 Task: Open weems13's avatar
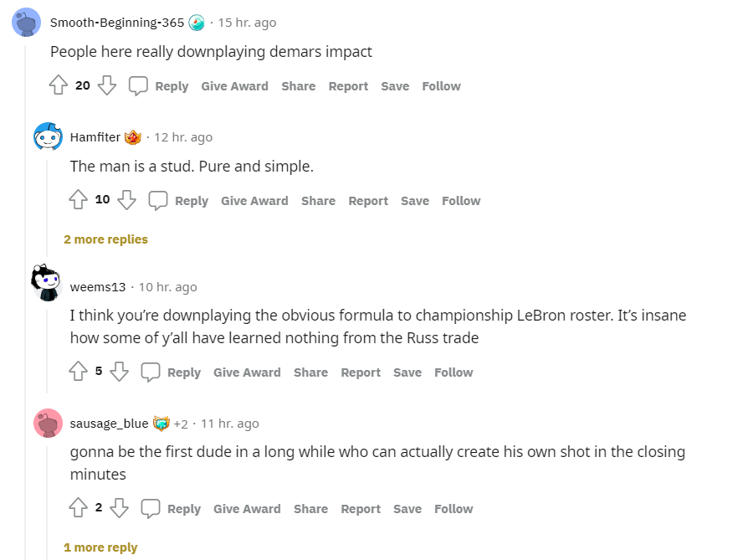46,283
